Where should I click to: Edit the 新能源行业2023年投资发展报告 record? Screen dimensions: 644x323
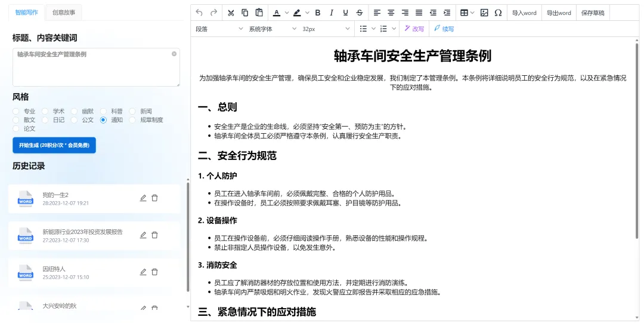(x=143, y=235)
